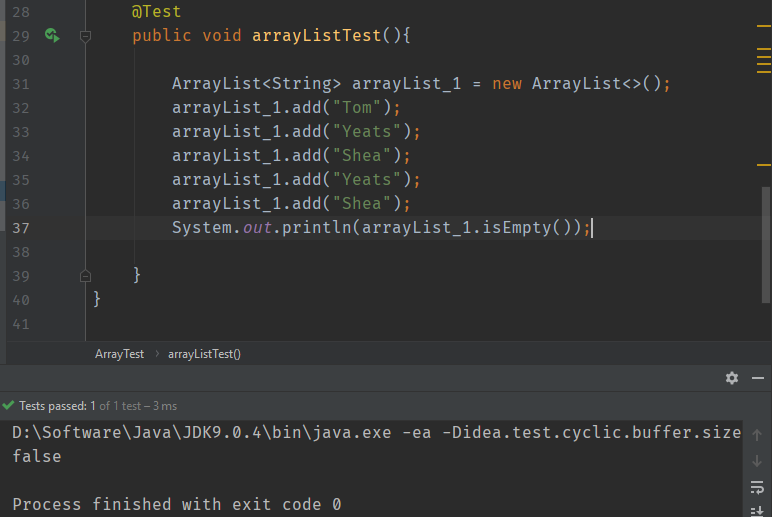Screen dimensions: 772x517
Task: Click the 'new' keyword on line 31
Action: tap(507, 84)
